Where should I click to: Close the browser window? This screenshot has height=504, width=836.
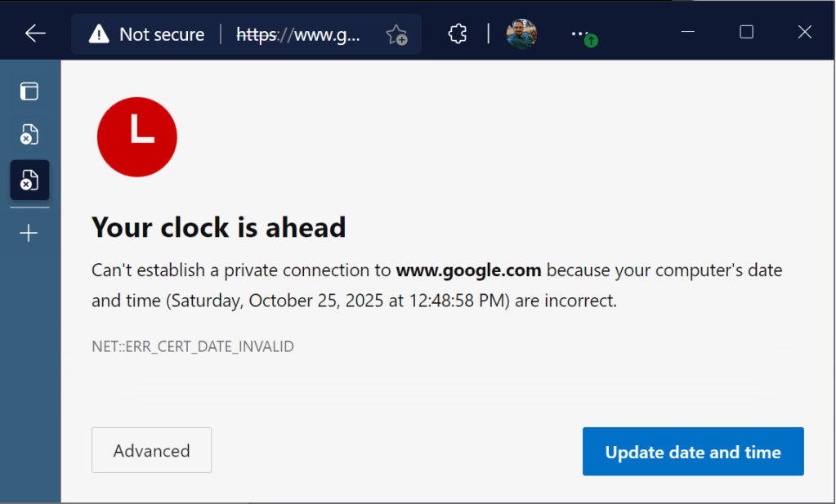tap(804, 33)
